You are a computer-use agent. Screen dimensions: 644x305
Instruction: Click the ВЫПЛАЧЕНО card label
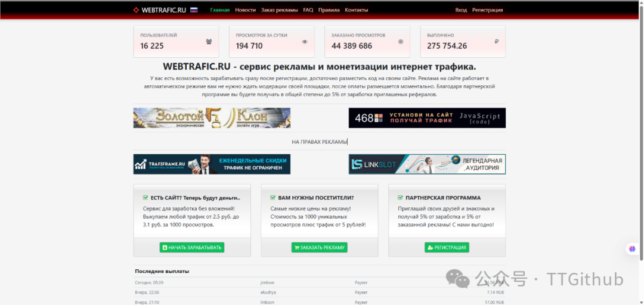441,35
